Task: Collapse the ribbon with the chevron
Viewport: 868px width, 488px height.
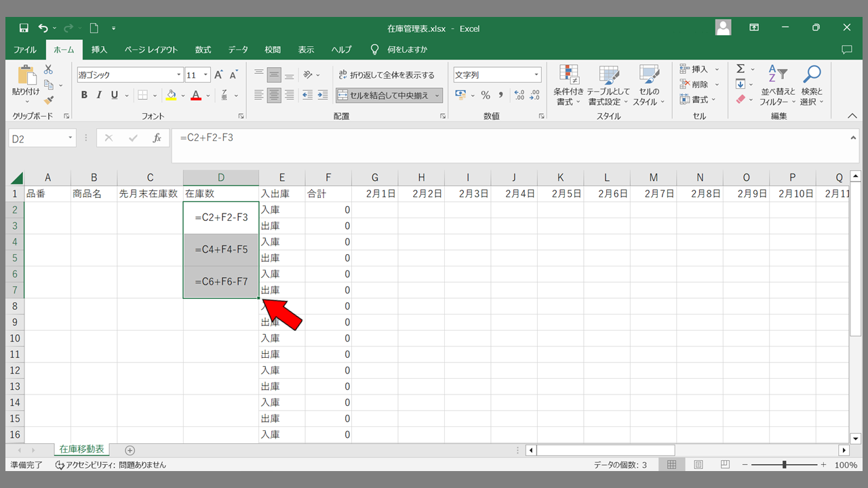Action: [852, 116]
